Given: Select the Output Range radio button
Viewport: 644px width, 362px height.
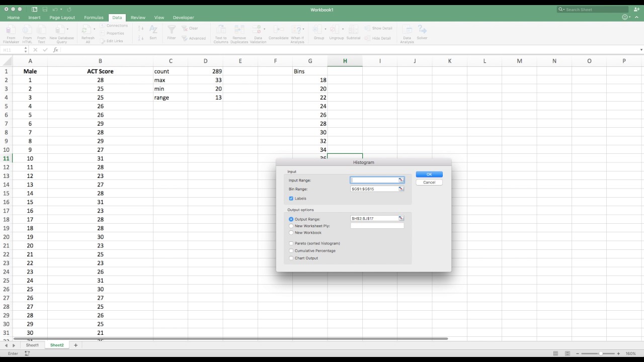Looking at the screenshot, I should (291, 219).
